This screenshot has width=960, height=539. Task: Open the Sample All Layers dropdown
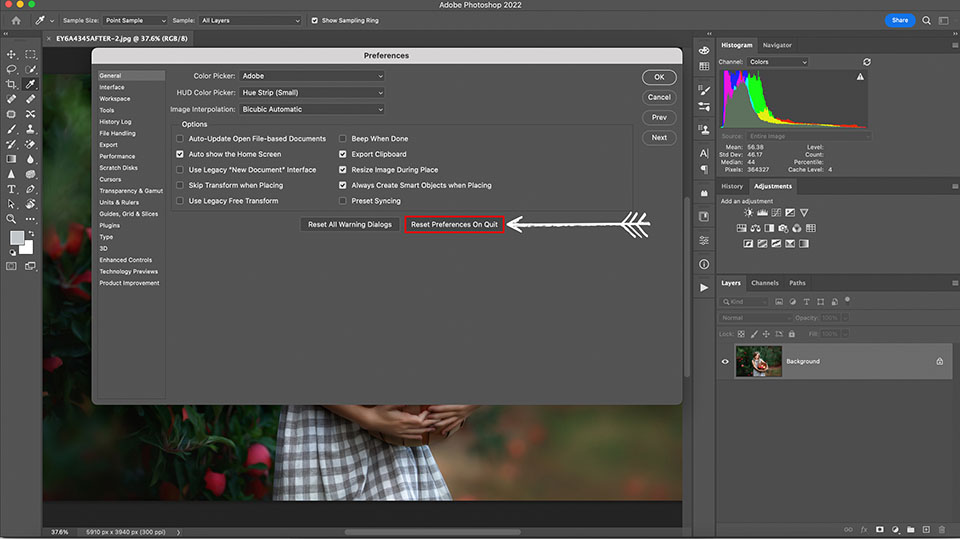pyautogui.click(x=250, y=20)
